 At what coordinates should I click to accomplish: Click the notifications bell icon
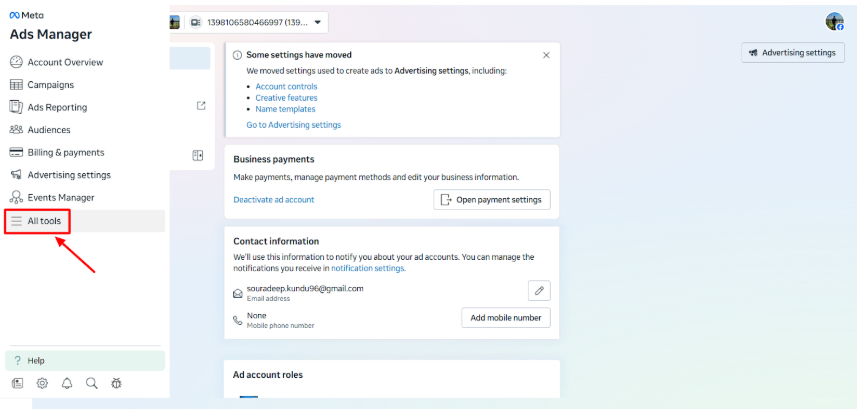(x=67, y=383)
